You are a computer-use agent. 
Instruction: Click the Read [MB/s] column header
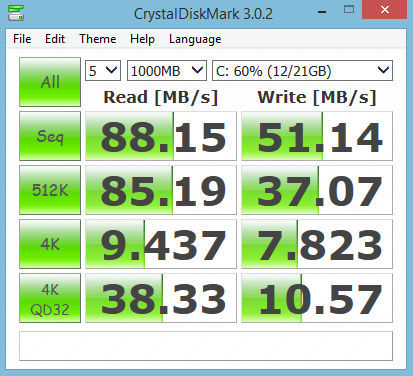[x=161, y=97]
